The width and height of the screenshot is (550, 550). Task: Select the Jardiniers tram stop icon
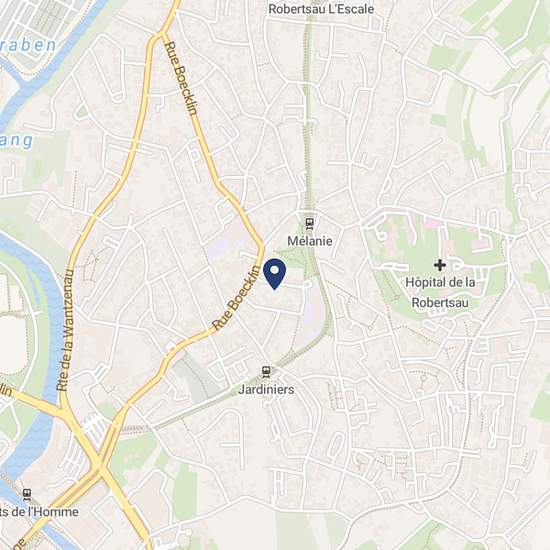[x=266, y=371]
